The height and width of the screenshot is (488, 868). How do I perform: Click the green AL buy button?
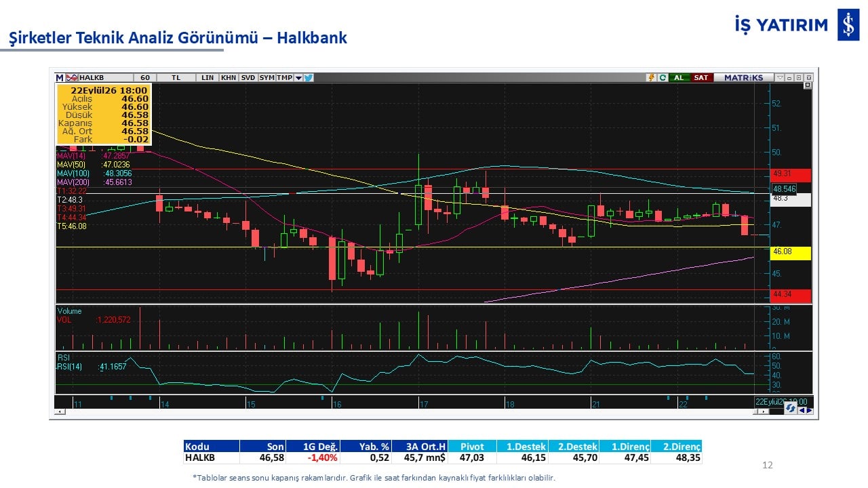pyautogui.click(x=679, y=77)
